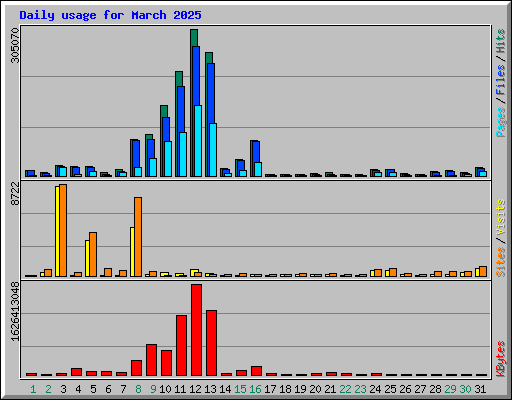Click the yellow visits bar for day 5
This screenshot has width=512, height=400.
pyautogui.click(x=87, y=258)
